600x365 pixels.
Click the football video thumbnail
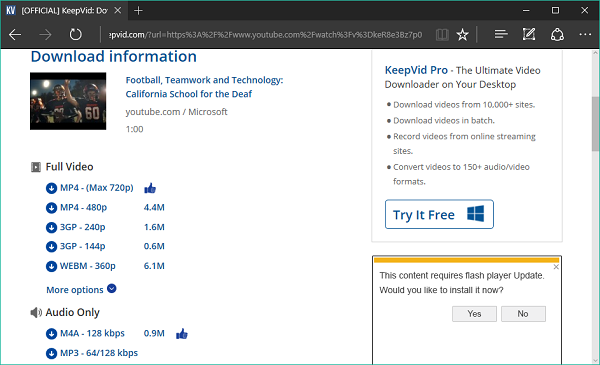pos(68,101)
